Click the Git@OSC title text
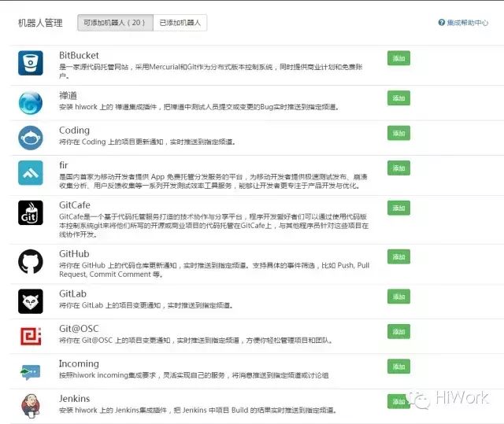 (79, 328)
